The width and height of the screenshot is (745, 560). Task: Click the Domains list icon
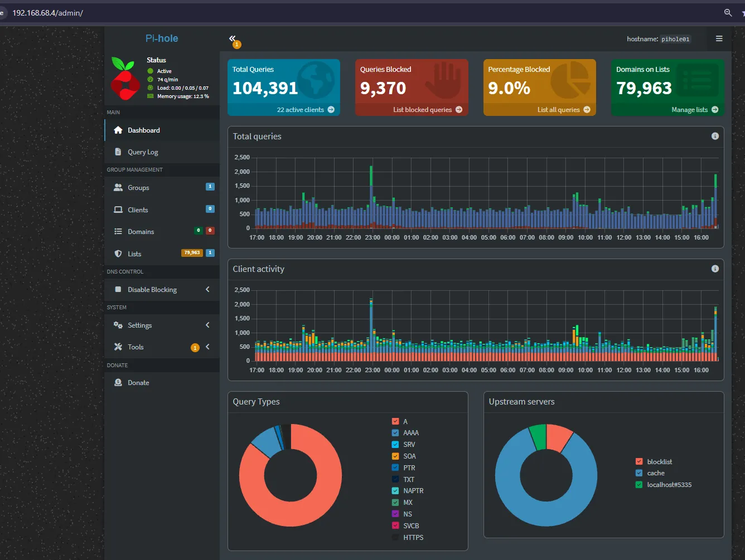[118, 231]
